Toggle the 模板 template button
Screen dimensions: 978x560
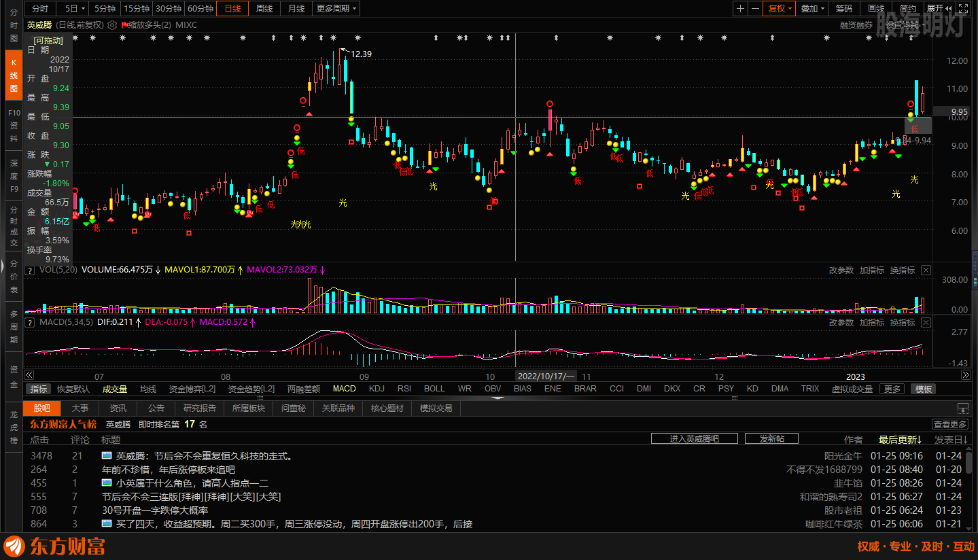click(924, 389)
